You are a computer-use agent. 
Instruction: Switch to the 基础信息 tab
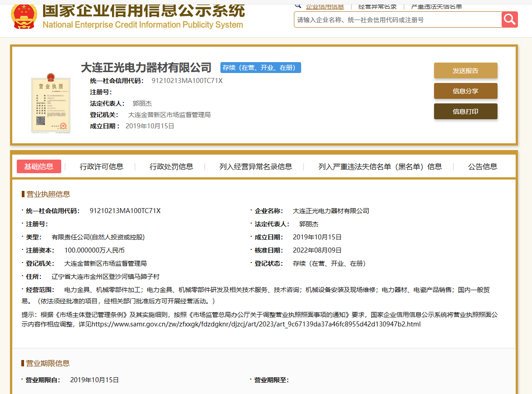tap(39, 166)
